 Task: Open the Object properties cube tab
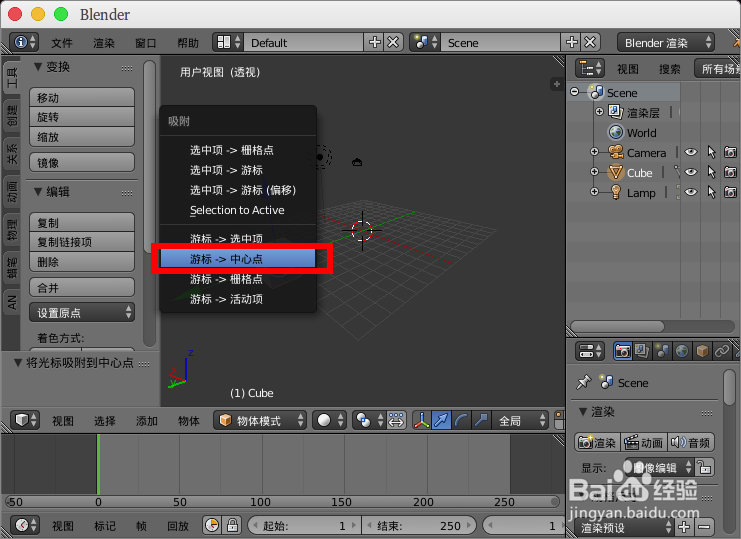coord(702,351)
